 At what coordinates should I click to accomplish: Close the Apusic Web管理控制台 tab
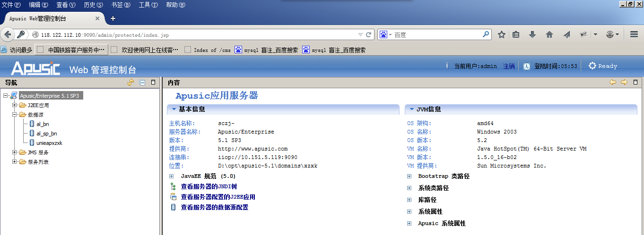pos(97,18)
